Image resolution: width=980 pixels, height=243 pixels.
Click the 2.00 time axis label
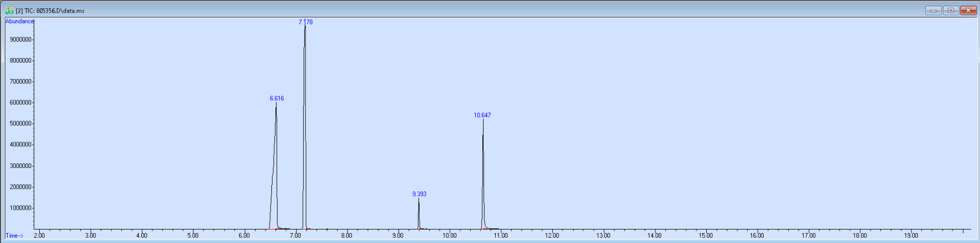point(39,235)
